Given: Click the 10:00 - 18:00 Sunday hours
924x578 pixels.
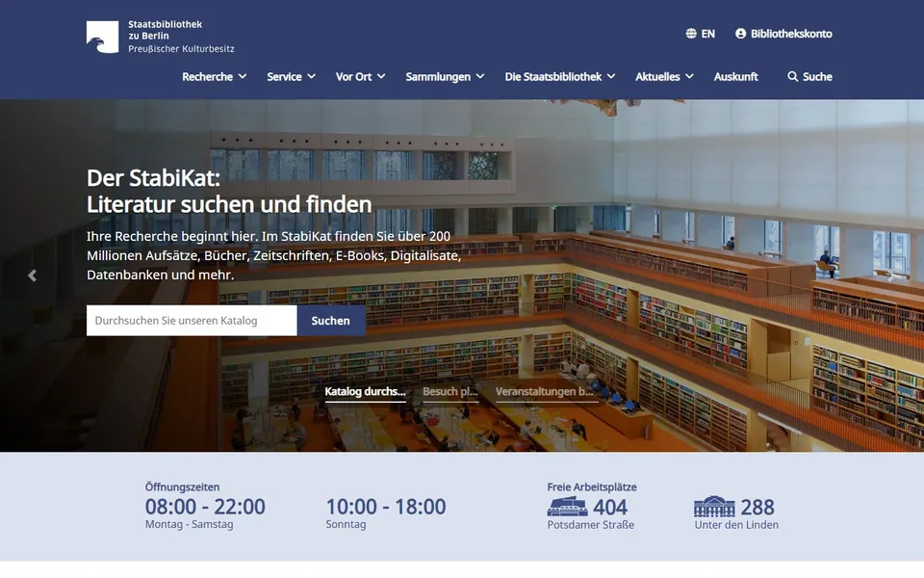Looking at the screenshot, I should tap(386, 507).
